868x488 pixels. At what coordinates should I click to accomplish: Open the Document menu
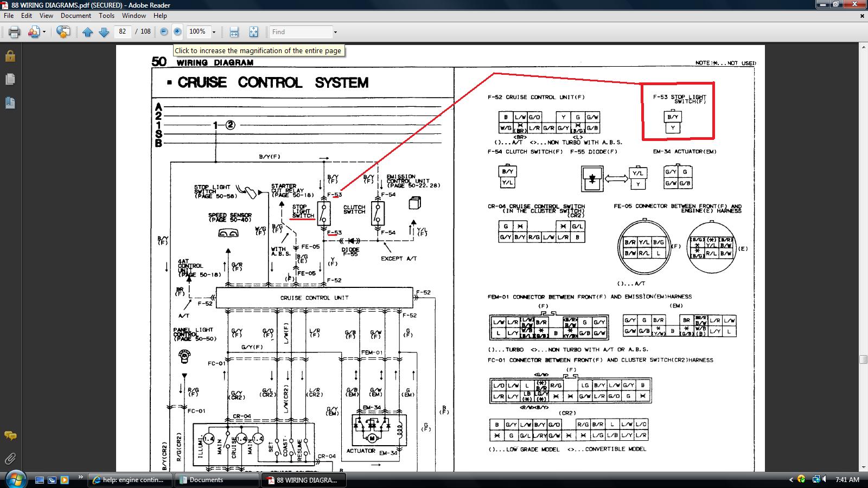pos(75,16)
